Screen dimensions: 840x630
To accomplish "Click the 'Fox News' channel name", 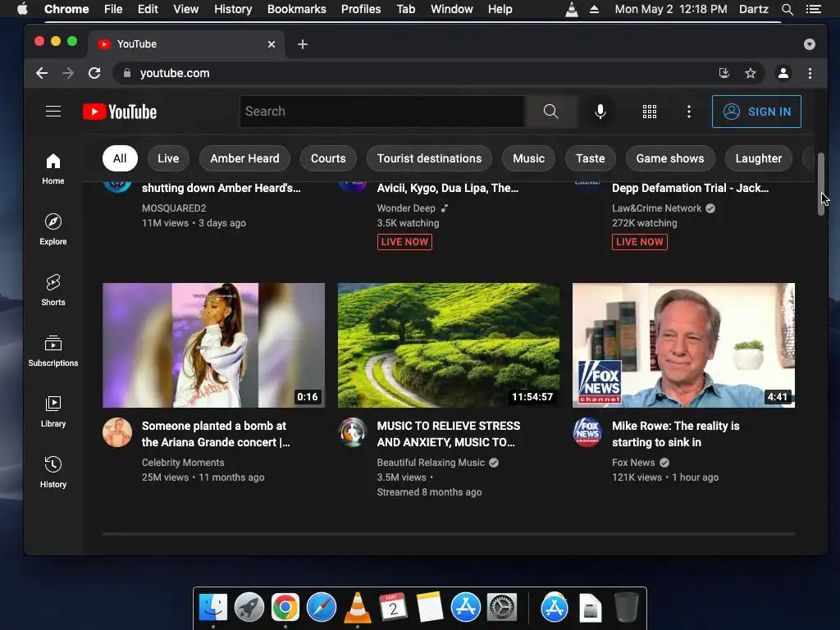I will (x=633, y=463).
